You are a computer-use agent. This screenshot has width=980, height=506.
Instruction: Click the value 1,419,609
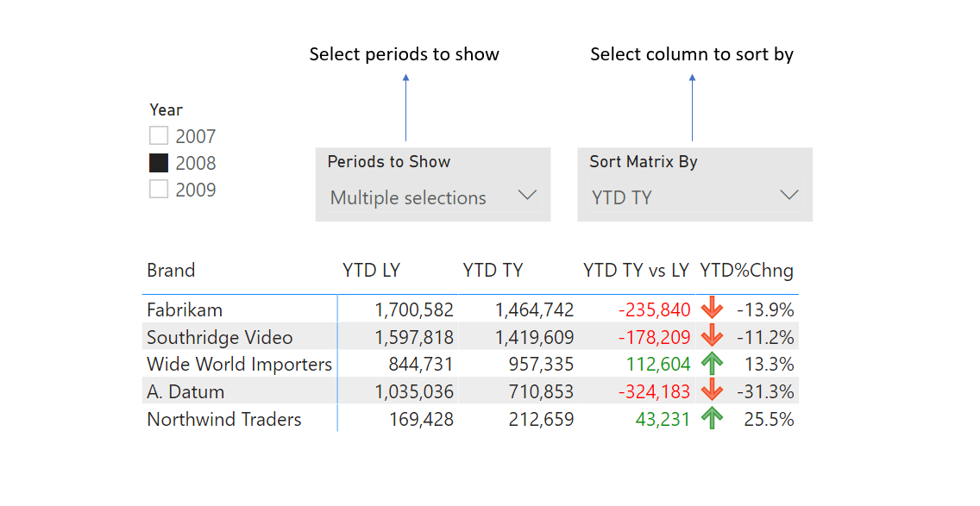534,337
